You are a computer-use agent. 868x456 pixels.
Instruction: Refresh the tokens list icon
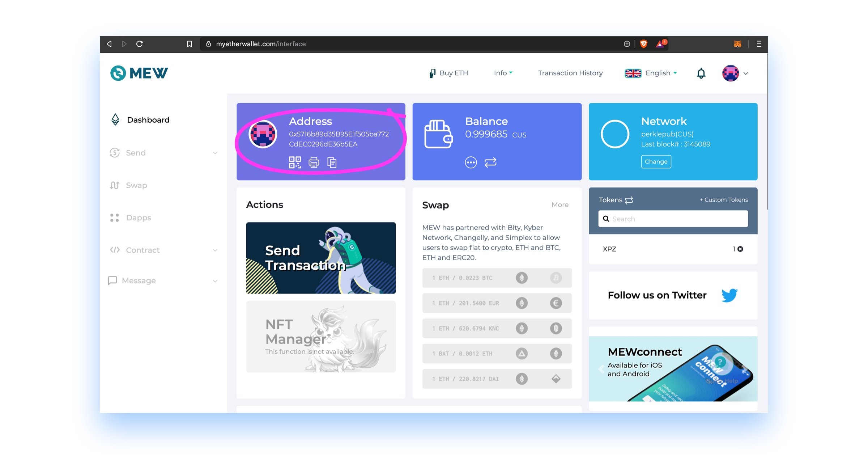click(x=629, y=200)
